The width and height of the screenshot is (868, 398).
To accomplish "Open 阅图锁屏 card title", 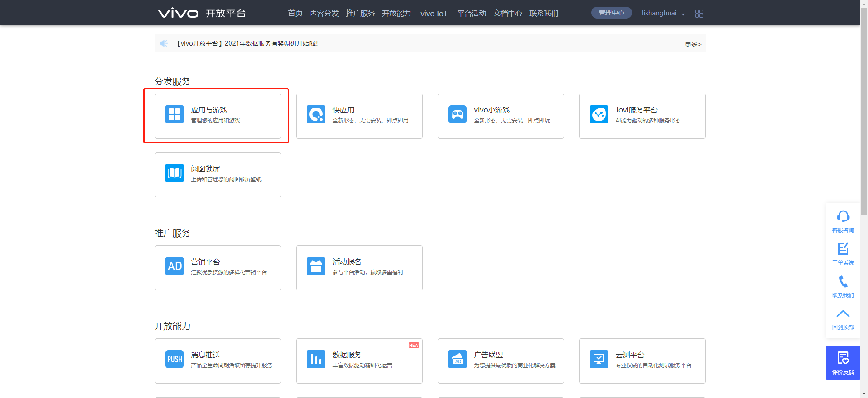I will coord(205,169).
